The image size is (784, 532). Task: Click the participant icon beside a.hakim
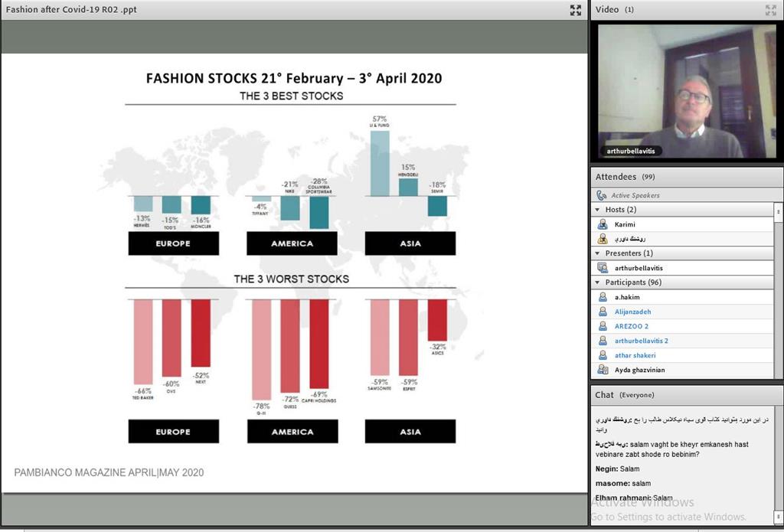[603, 297]
